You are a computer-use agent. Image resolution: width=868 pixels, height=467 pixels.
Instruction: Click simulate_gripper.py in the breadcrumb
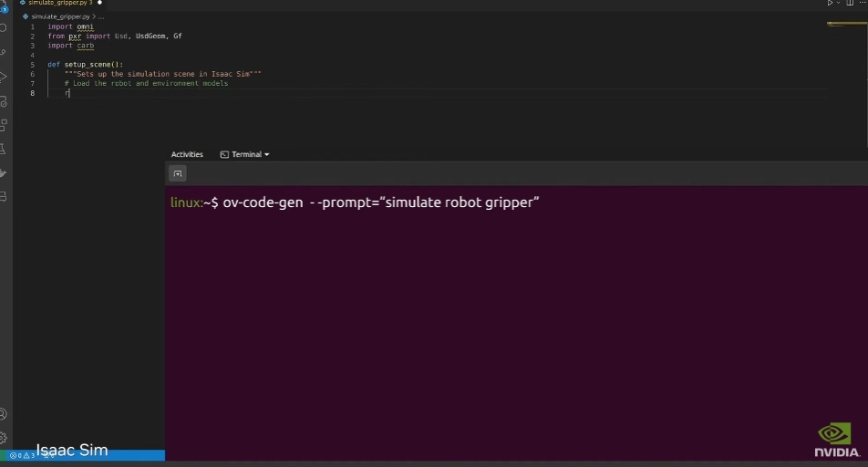58,16
